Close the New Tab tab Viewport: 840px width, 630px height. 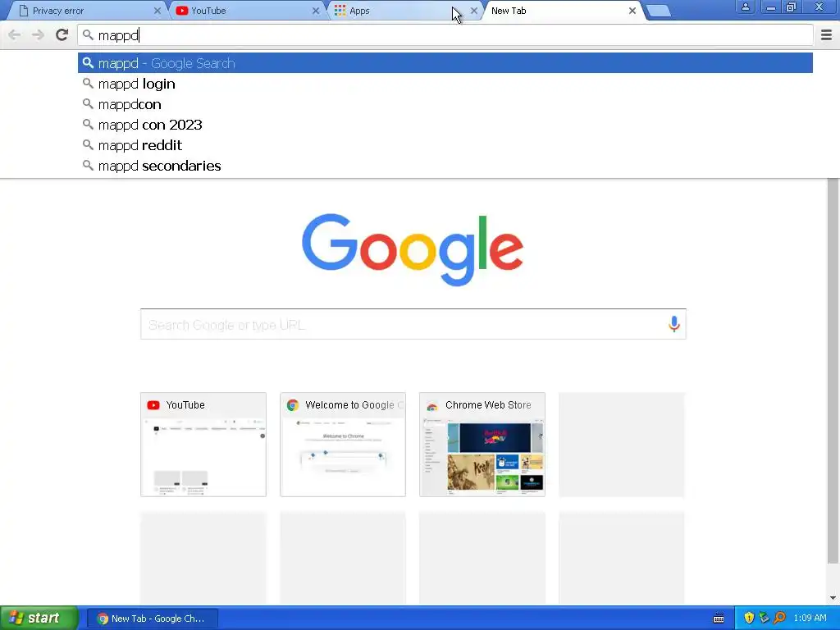coord(632,11)
